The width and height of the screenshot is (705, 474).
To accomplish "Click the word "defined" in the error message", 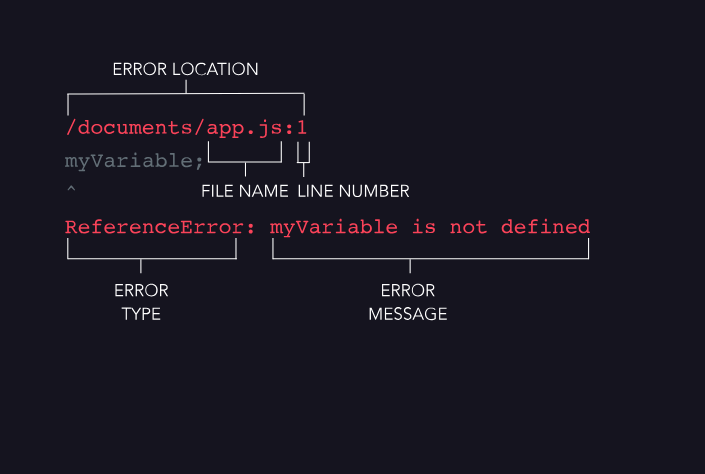I will pos(545,227).
